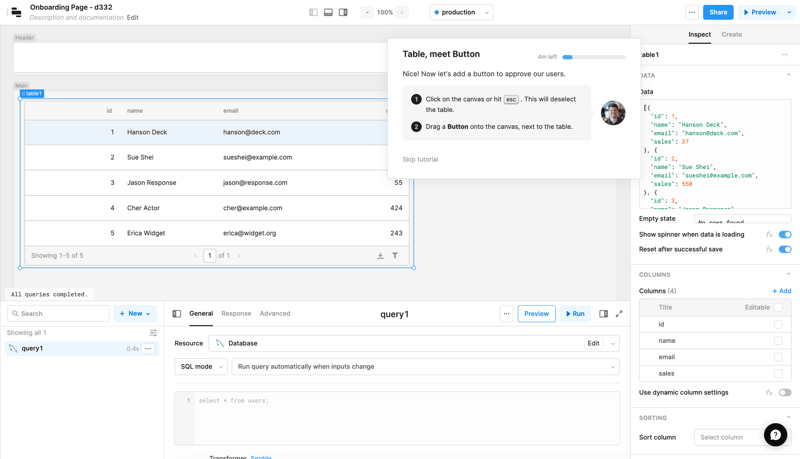Viewport: 800px width, 459px height.
Task: Click the table download data icon
Action: tap(380, 256)
